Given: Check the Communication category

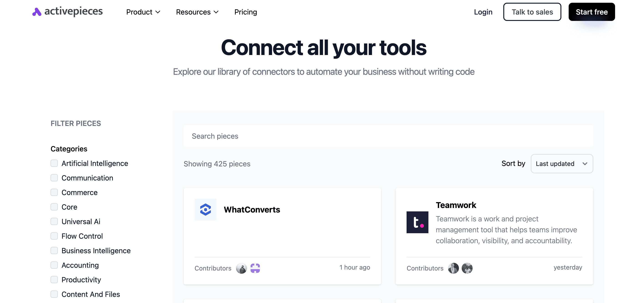Looking at the screenshot, I should coord(54,178).
